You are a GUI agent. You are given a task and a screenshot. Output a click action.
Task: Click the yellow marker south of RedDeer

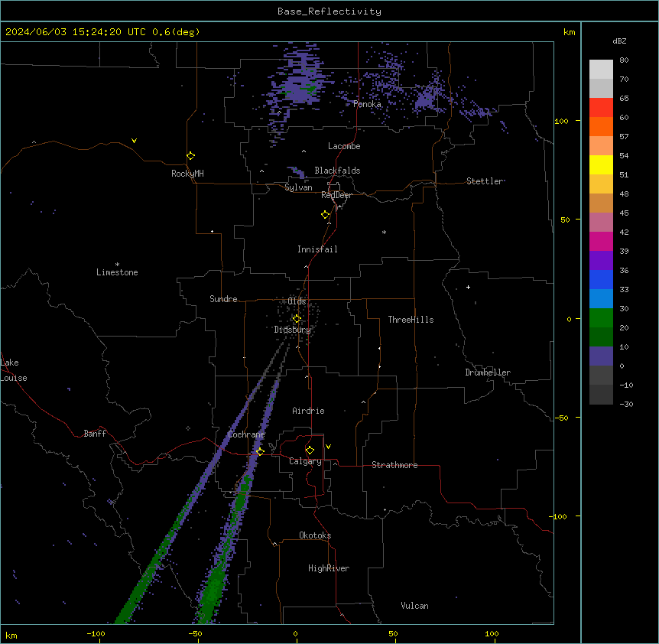[326, 215]
